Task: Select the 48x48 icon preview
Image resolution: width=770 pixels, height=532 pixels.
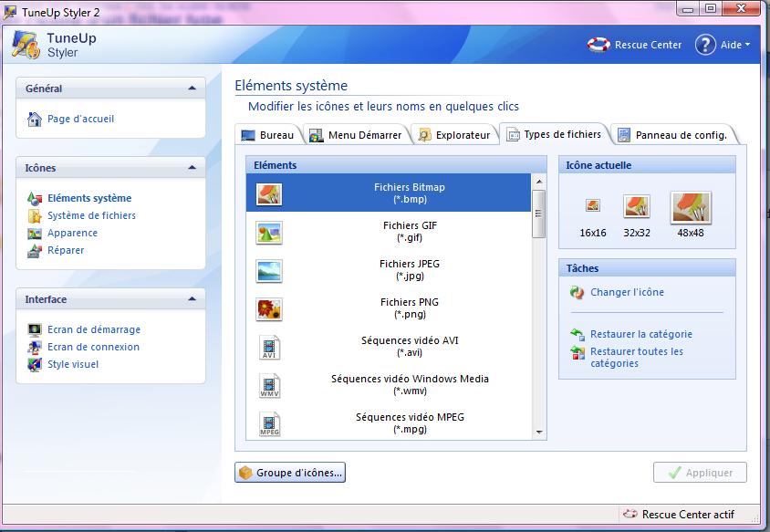Action: click(x=691, y=208)
